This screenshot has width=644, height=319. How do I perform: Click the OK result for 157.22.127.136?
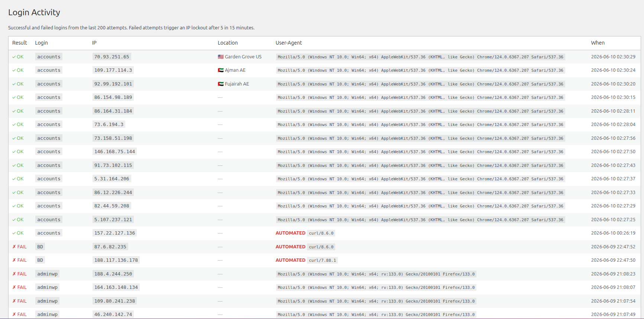18,233
